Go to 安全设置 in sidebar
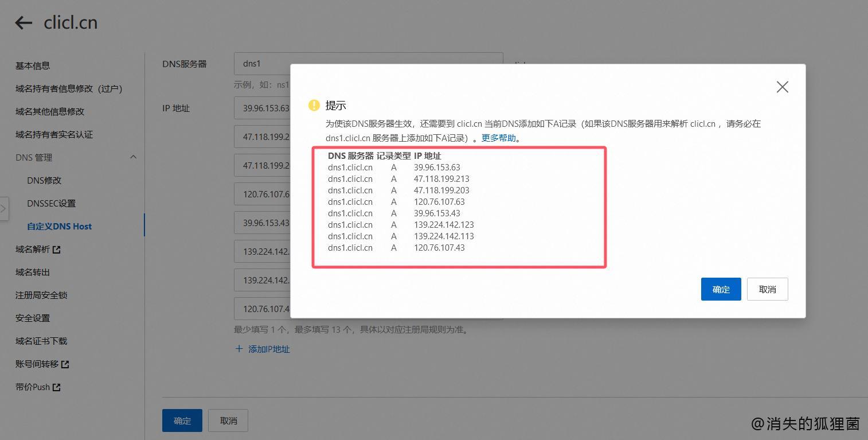 33,318
